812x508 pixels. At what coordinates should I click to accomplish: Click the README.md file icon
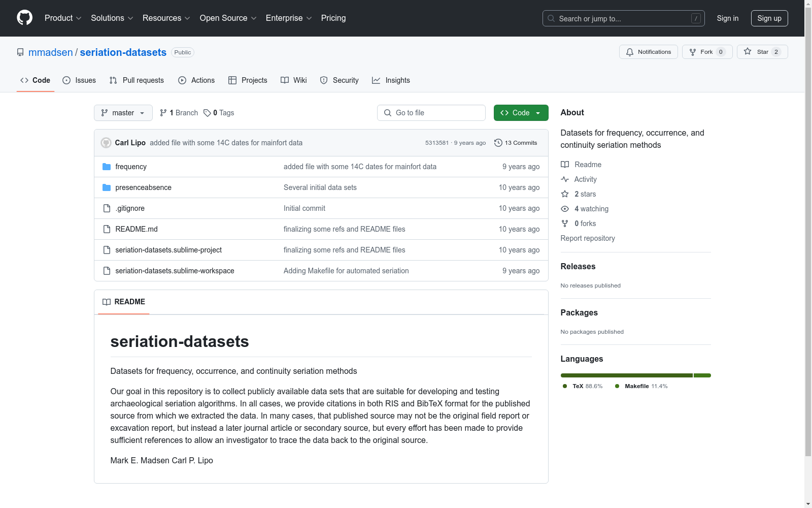107,229
